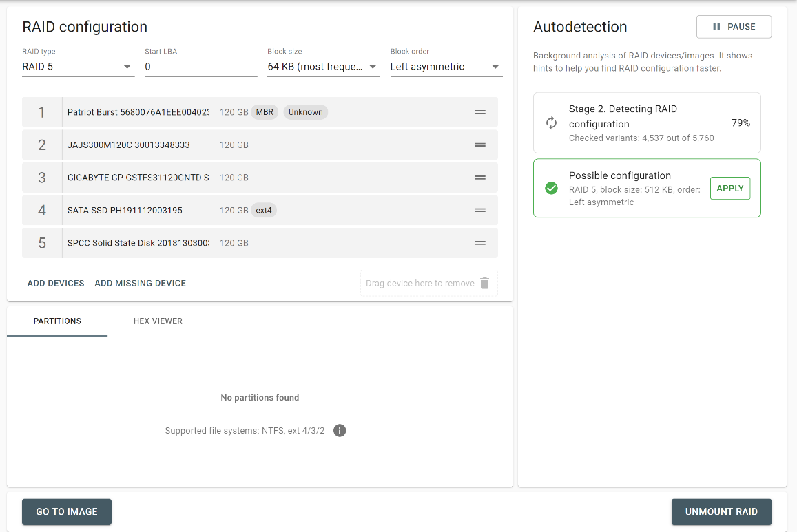Viewport: 797px width, 532px height.
Task: Select device row number 2
Action: pyautogui.click(x=260, y=145)
